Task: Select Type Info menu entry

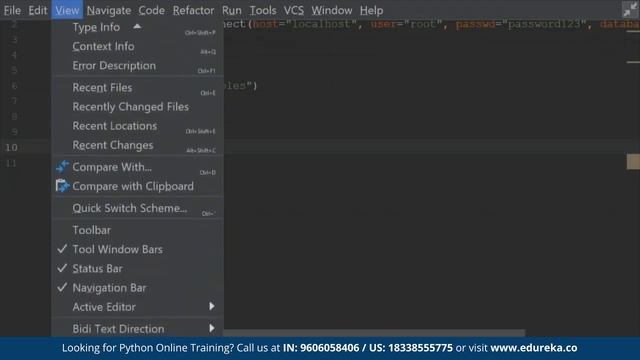Action: click(x=138, y=27)
